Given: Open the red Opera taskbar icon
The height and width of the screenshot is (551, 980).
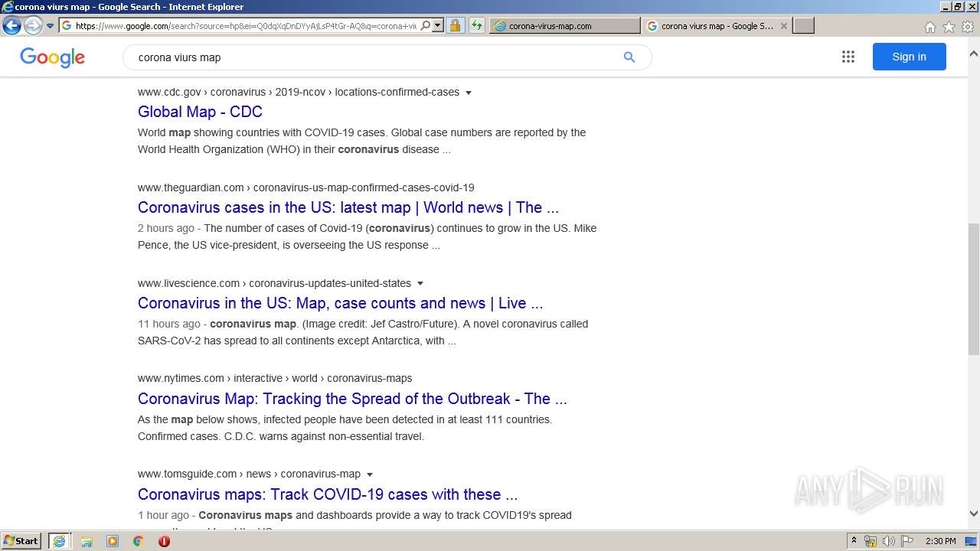Looking at the screenshot, I should pyautogui.click(x=164, y=541).
